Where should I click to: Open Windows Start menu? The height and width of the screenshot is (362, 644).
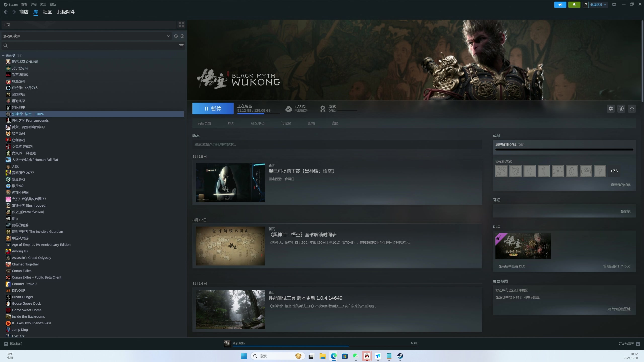(244, 356)
